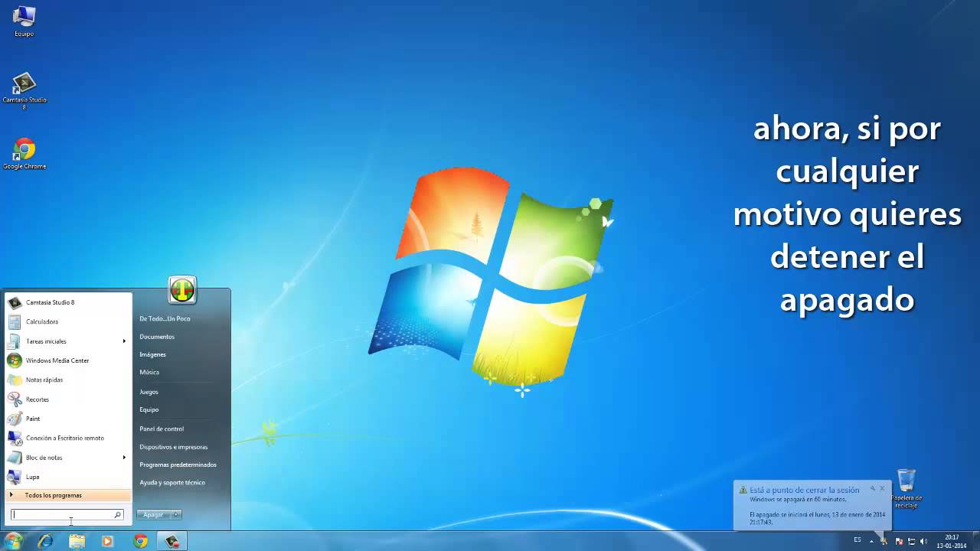Open Notas rápidas from the Start menu
Viewport: 980px width, 551px height.
pos(68,380)
